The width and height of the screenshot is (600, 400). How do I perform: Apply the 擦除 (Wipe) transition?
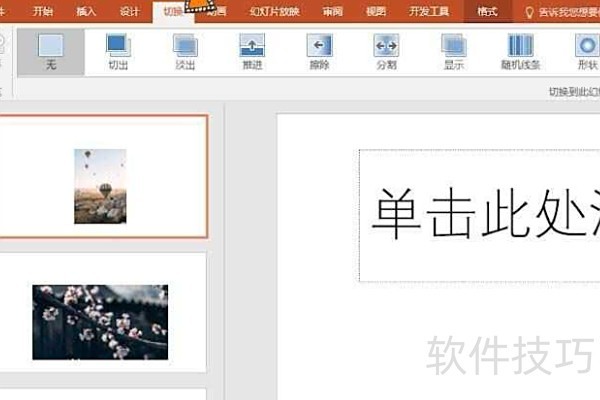tap(319, 52)
